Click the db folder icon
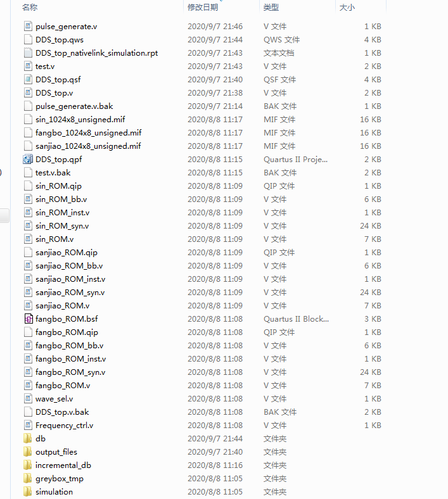448x499 pixels. (27, 438)
